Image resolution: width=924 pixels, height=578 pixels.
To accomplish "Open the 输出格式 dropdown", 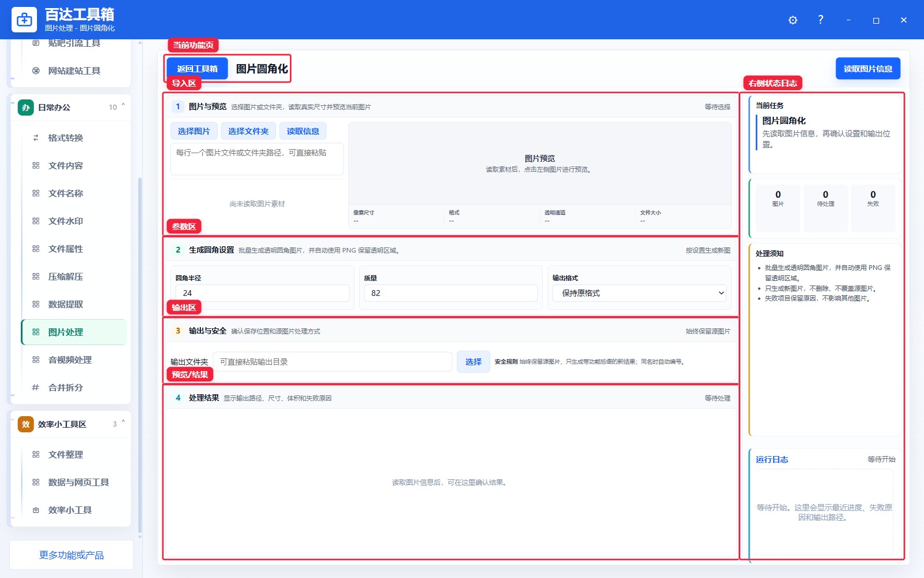I will point(639,293).
